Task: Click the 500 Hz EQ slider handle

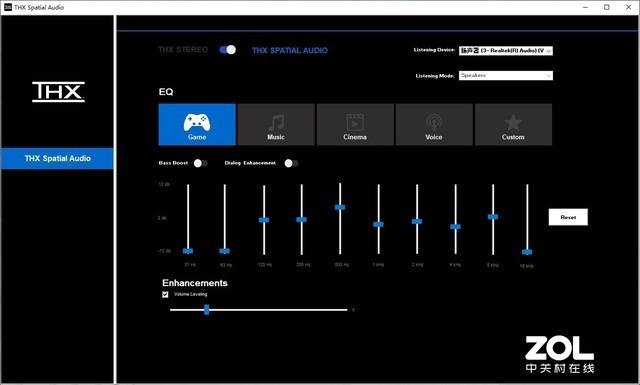Action: click(340, 207)
